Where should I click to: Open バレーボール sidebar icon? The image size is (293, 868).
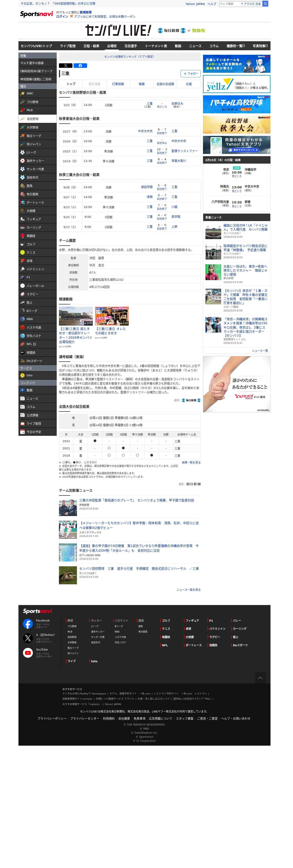(x=22, y=286)
